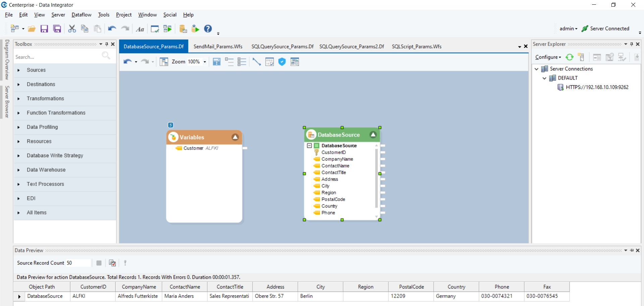Screen dimensions: 644x306
Task: Click the Cut scissors icon
Action: (x=72, y=29)
